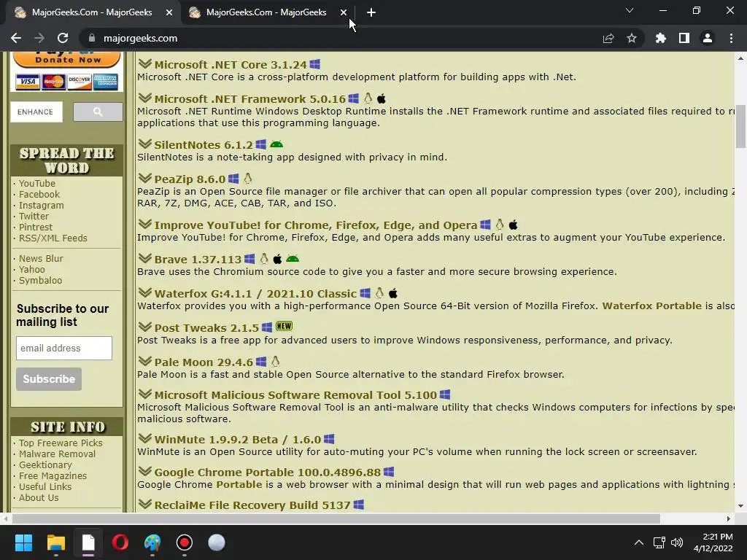Open Microsoft Malicious Software Removal Tool 5.100
This screenshot has height=560, width=747.
pyautogui.click(x=295, y=395)
